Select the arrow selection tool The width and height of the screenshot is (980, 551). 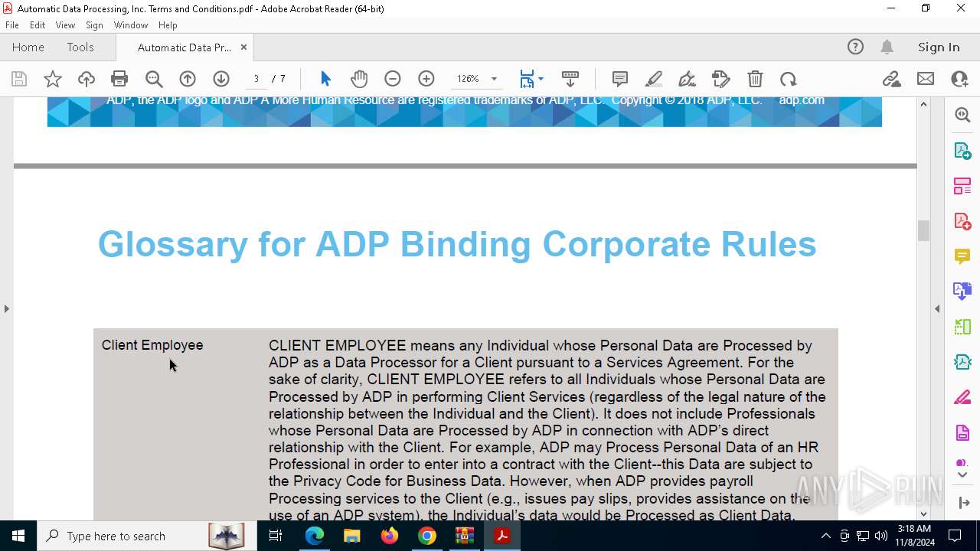[x=325, y=79]
